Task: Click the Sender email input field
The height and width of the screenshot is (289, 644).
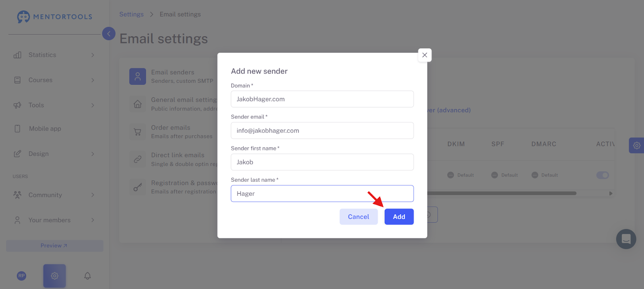Action: (x=322, y=131)
